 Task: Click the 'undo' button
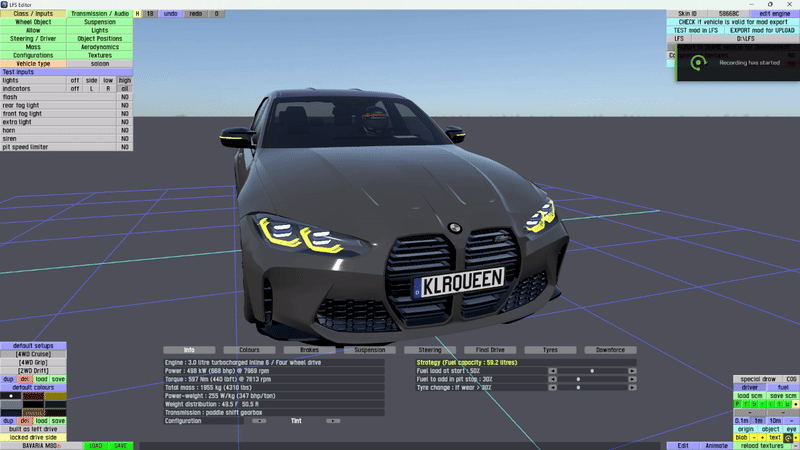click(x=170, y=14)
